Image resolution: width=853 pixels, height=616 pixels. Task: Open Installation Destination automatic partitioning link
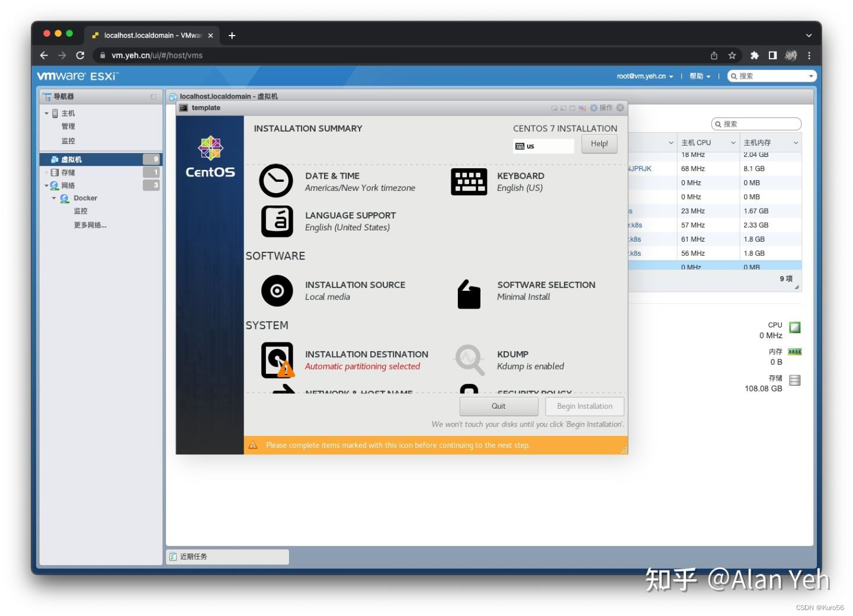pos(363,367)
